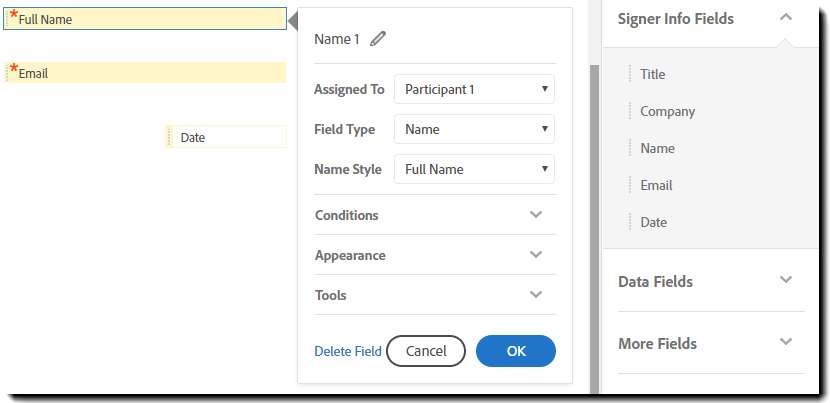
Task: Select the Date field on the document
Action: 226,137
